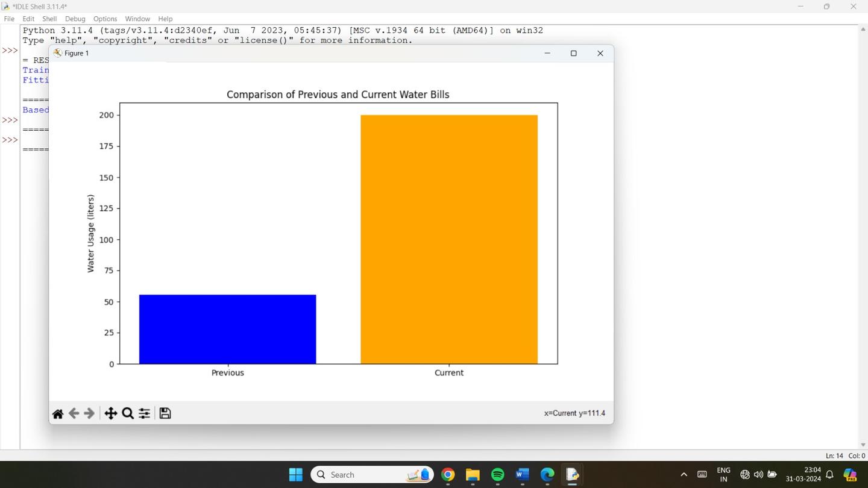The image size is (868, 488).
Task: Save the figure with disk icon
Action: click(165, 413)
